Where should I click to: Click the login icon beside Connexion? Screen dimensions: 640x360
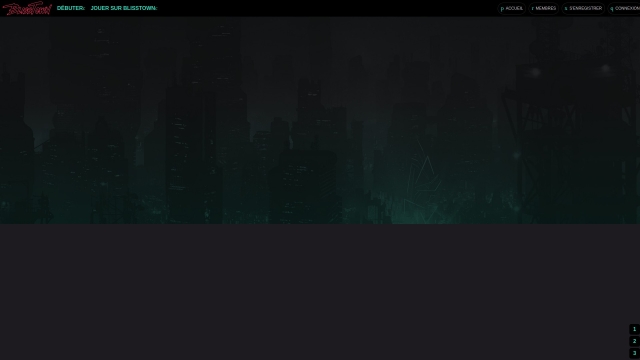pos(611,9)
